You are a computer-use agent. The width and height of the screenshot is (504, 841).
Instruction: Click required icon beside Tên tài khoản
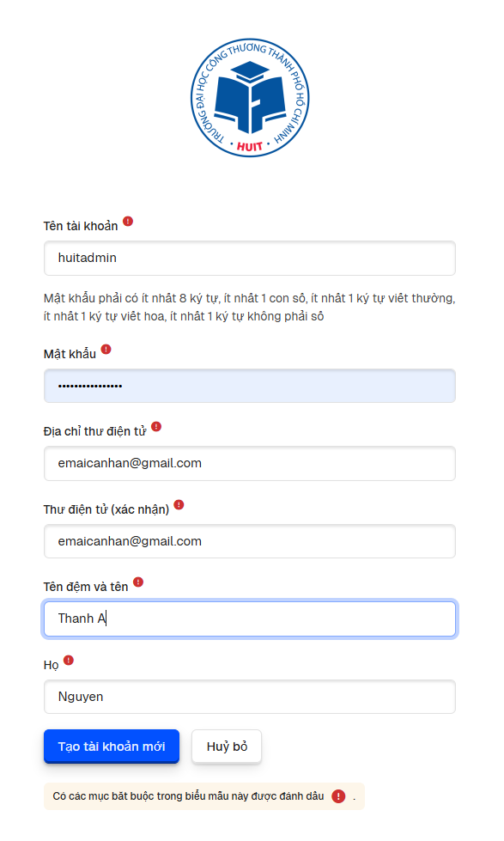click(128, 221)
